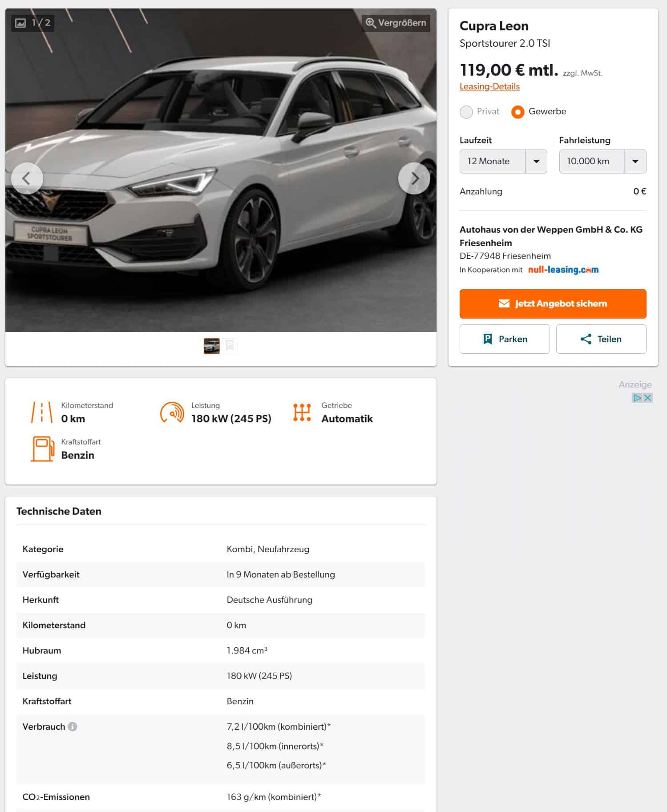Select the first car thumbnail

212,346
